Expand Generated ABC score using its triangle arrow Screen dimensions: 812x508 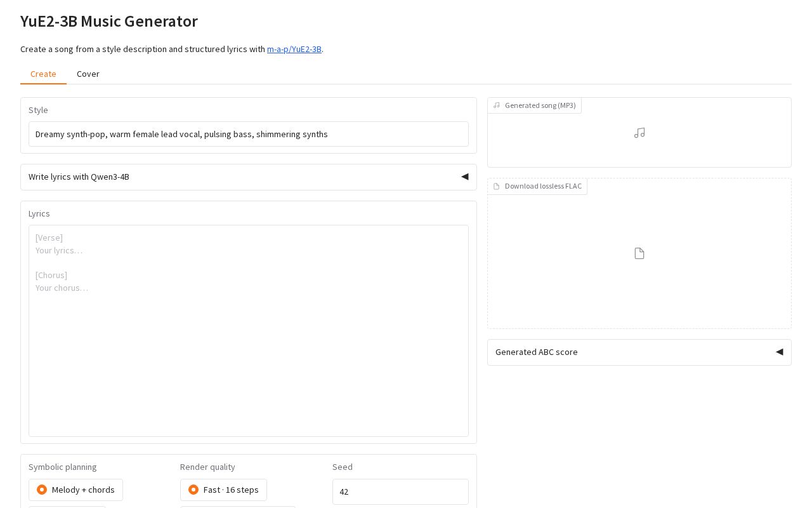click(x=779, y=352)
